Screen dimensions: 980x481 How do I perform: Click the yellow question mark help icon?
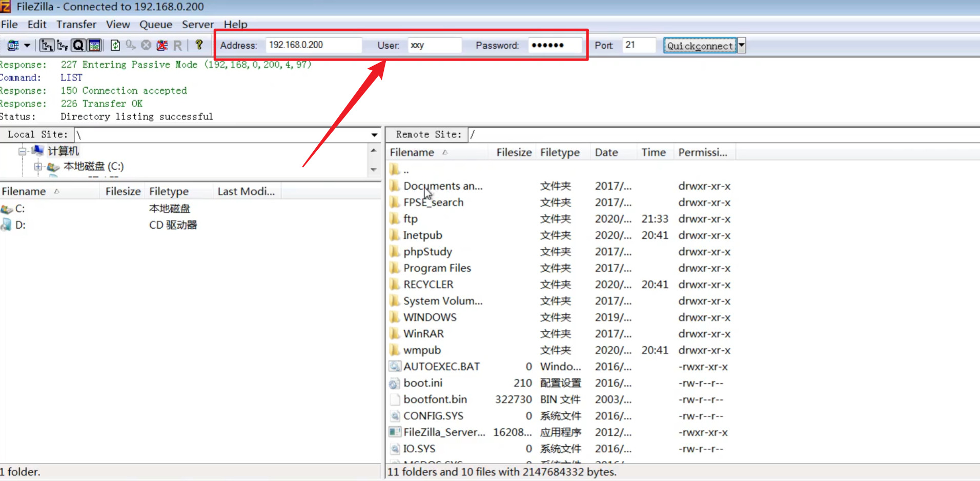[x=199, y=45]
